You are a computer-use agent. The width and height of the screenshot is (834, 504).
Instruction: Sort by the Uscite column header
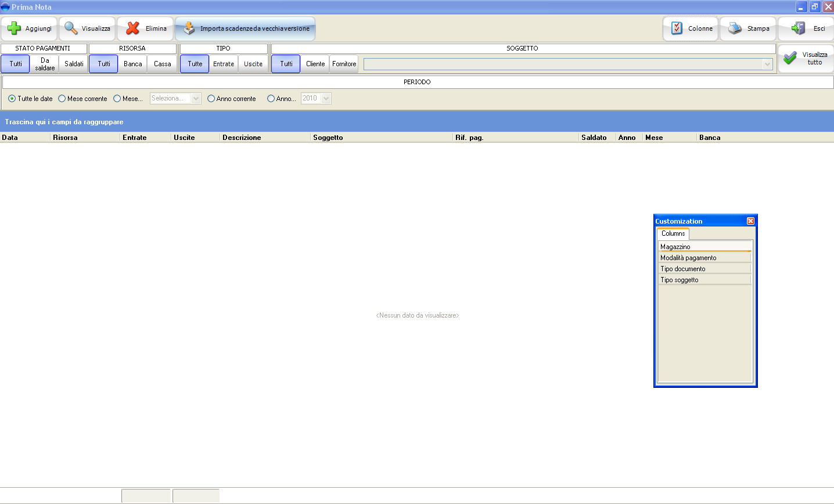(196, 138)
